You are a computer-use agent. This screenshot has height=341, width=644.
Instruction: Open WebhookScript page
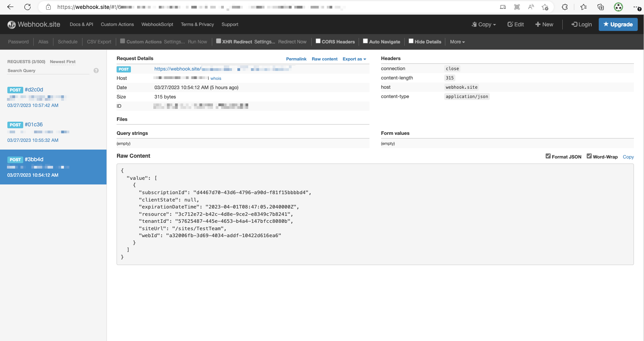pyautogui.click(x=157, y=24)
